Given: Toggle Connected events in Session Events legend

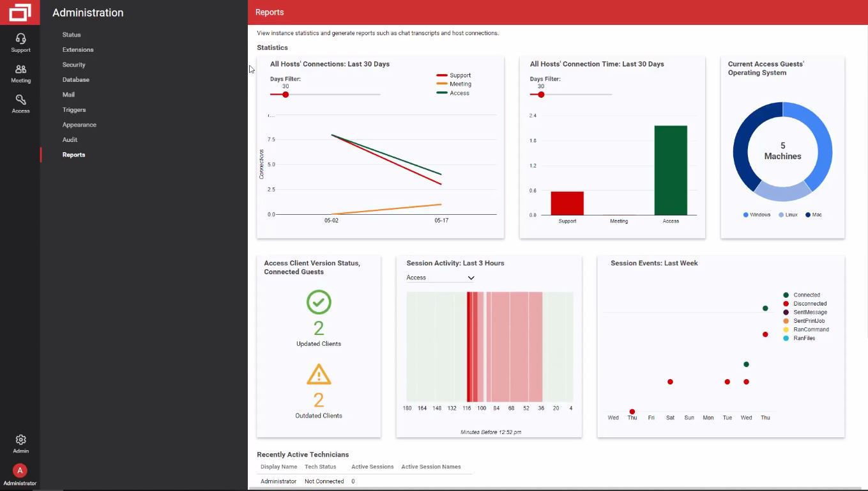Looking at the screenshot, I should [x=805, y=295].
